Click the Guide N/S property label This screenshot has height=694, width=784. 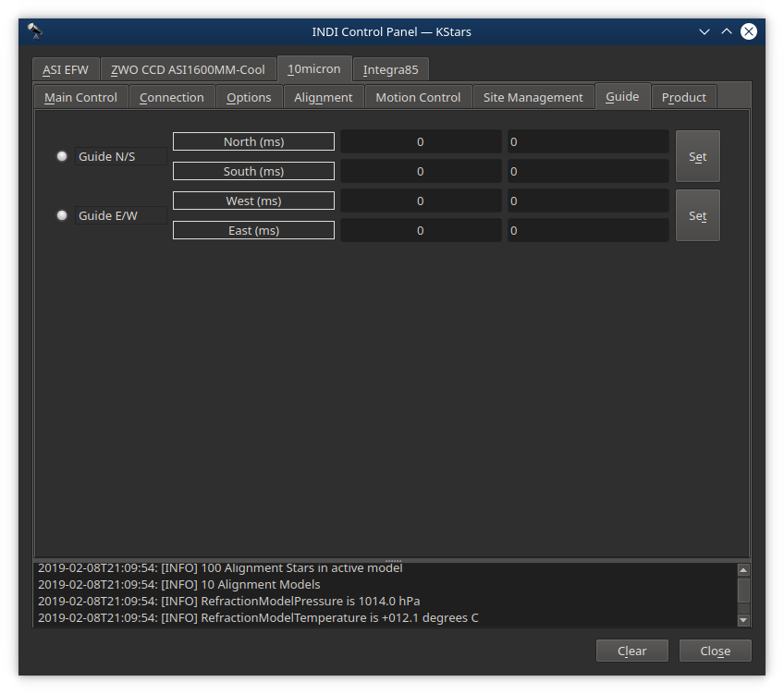(121, 156)
